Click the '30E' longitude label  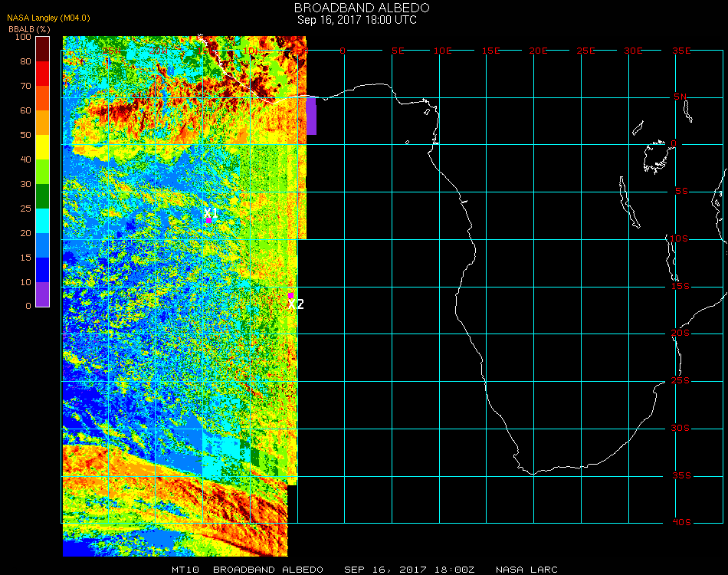click(633, 51)
